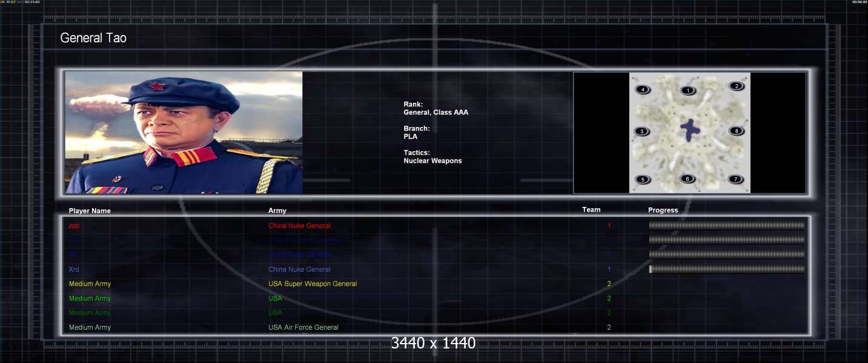Select start position 4 on the map

pos(642,90)
